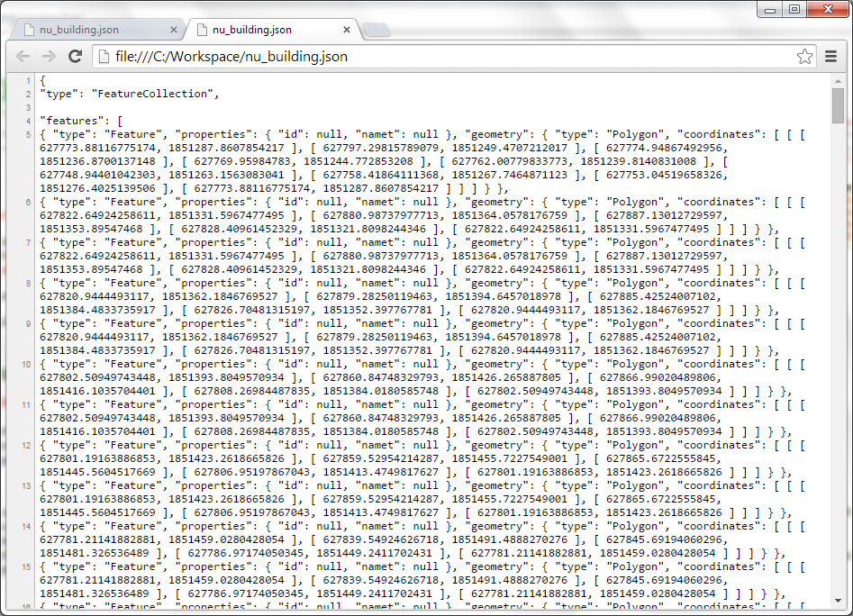The image size is (853, 616).
Task: Click line number 6 in the gutter
Action: [x=28, y=203]
